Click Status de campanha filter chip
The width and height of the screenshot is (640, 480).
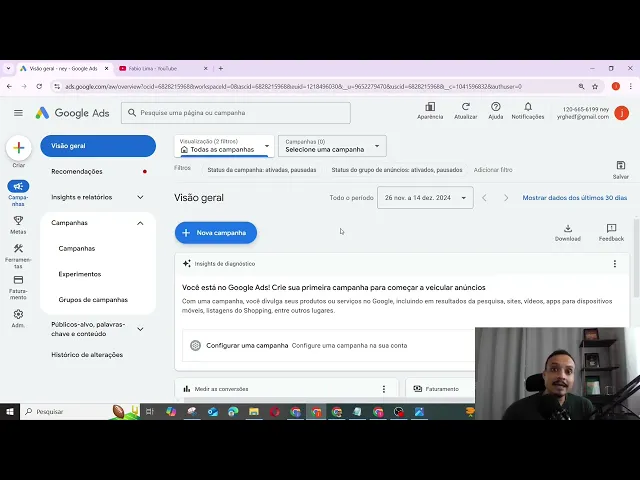click(x=262, y=170)
